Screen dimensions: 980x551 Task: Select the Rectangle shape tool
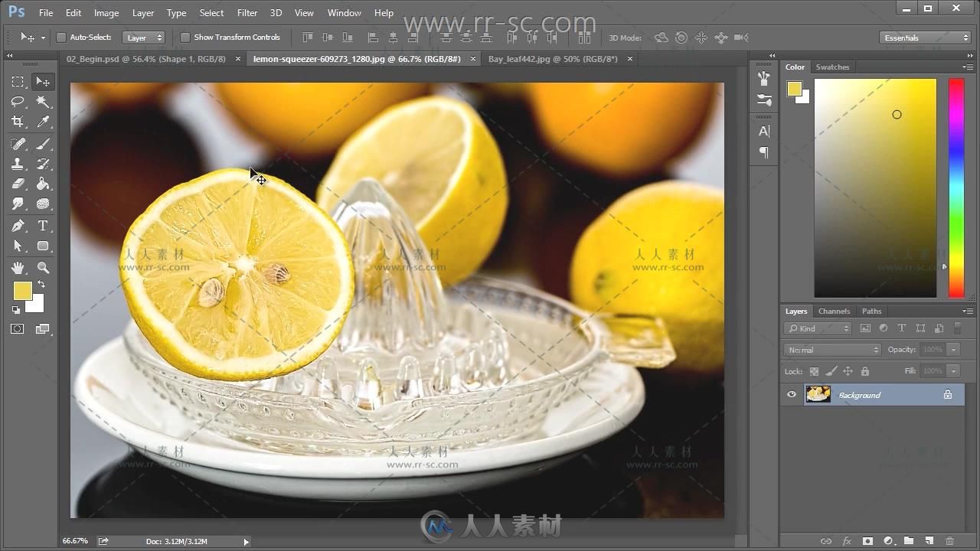43,246
